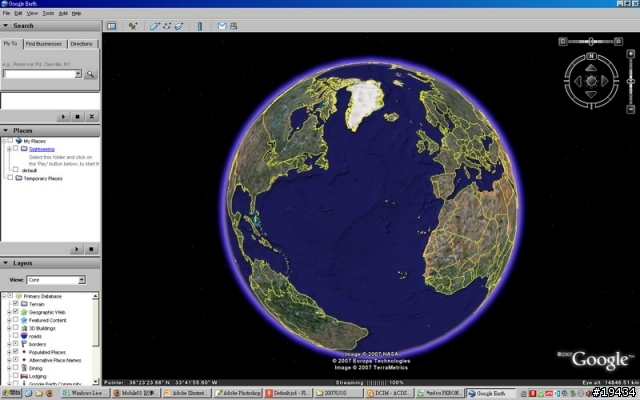Open the View menu
Image resolution: width=640 pixels, height=400 pixels.
tap(32, 13)
